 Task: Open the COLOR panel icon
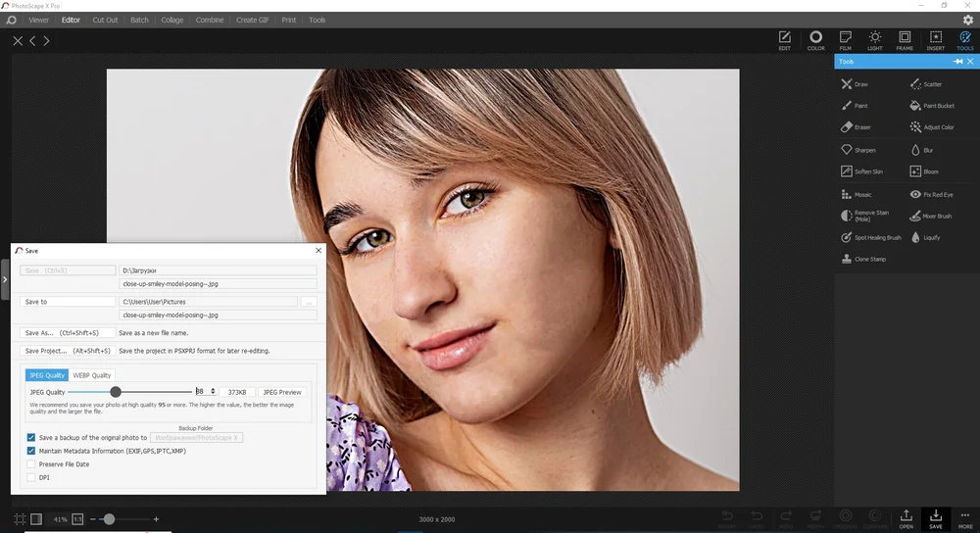(815, 40)
